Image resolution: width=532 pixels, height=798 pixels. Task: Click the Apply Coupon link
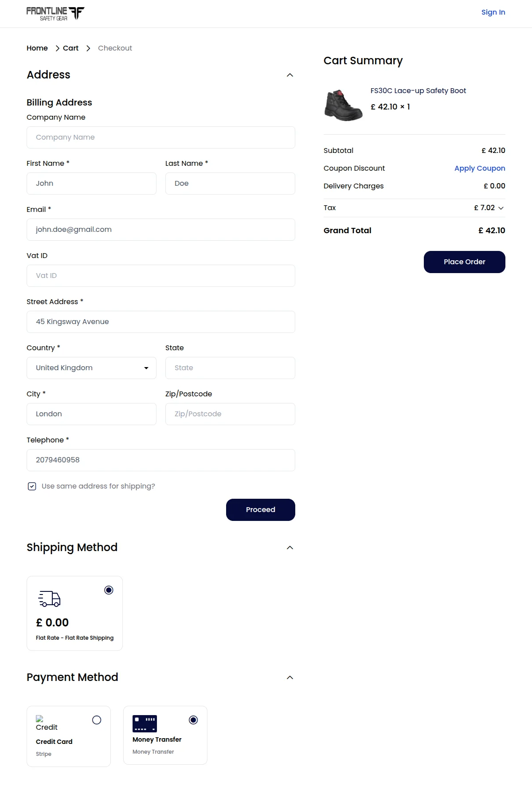click(479, 168)
